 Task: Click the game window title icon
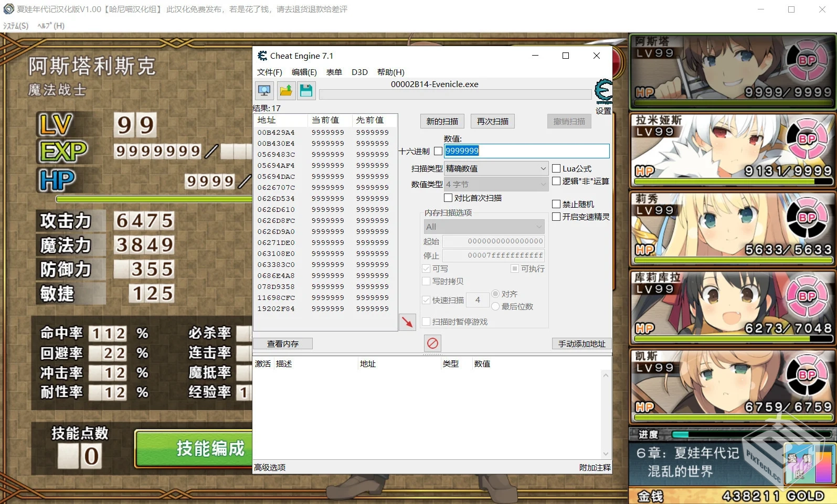coord(8,9)
